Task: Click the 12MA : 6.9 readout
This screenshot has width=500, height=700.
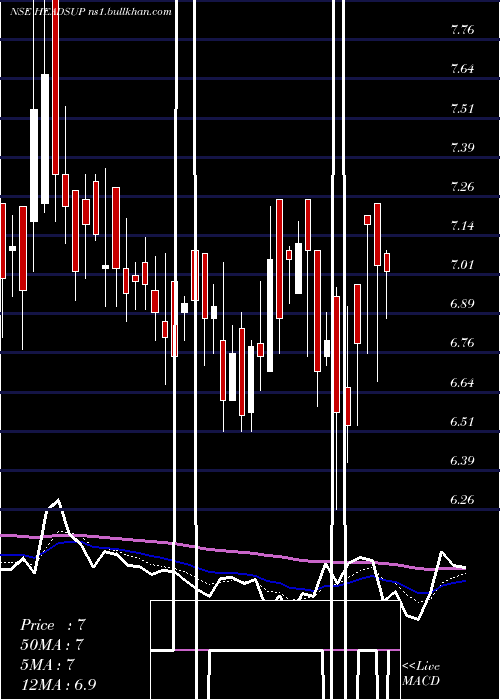Action: click(58, 685)
